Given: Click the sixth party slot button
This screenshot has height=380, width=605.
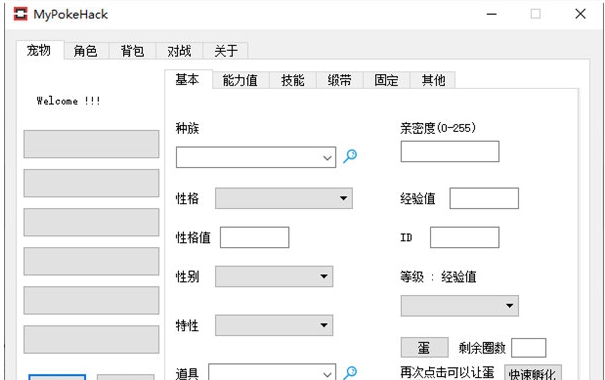Looking at the screenshot, I should click(x=91, y=339).
